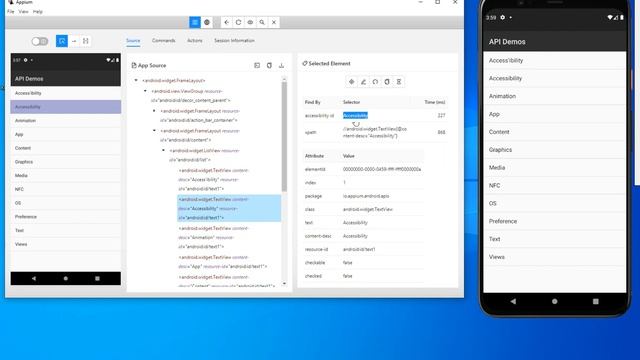The height and width of the screenshot is (360, 640).
Task: Click Access'ibility in inspector screenshot
Action: [66, 93]
